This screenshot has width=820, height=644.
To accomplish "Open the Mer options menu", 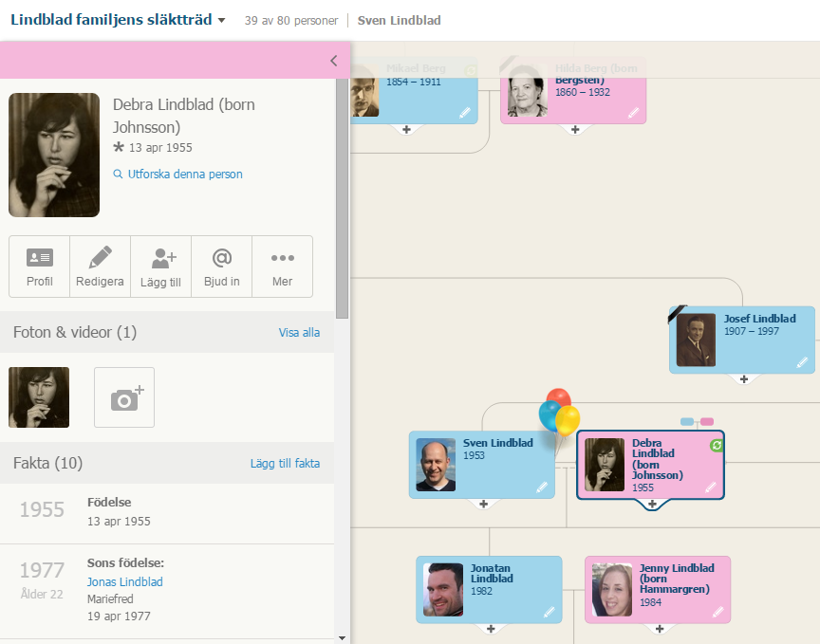I will click(283, 267).
